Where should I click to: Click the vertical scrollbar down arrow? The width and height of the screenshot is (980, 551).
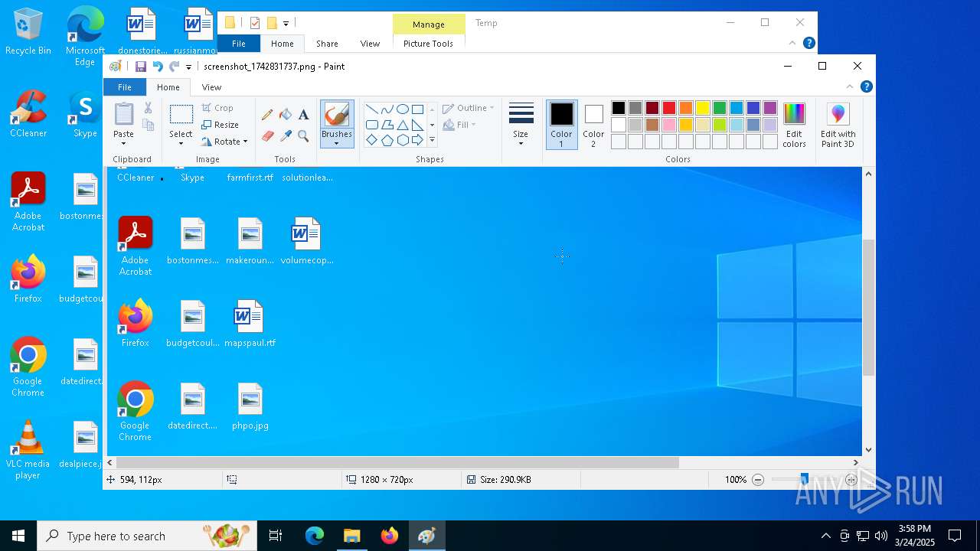(x=868, y=450)
